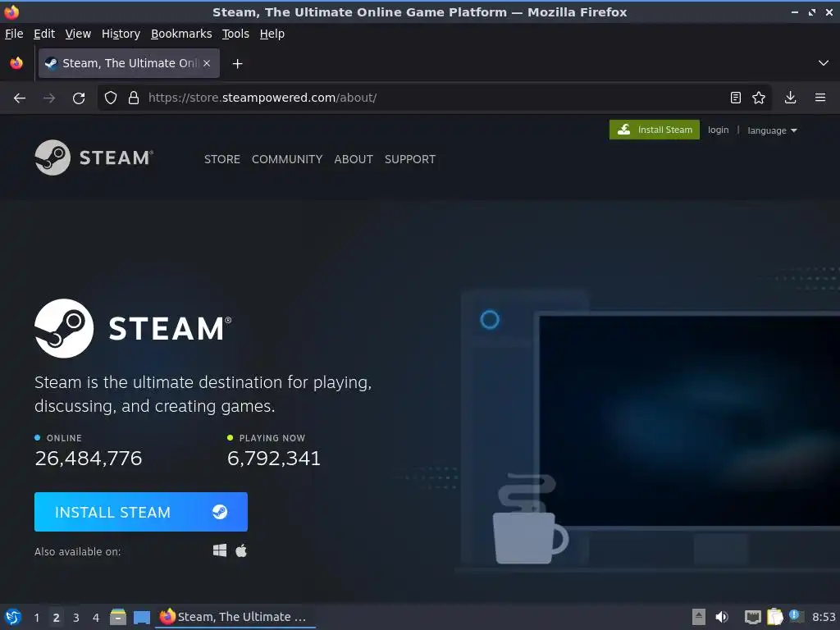The image size is (840, 630).
Task: Switch to workspace 1
Action: 36,617
